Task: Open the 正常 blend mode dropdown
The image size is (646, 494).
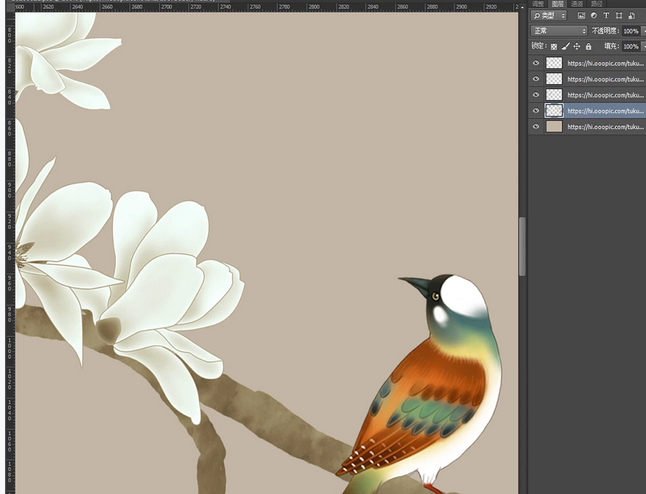Action: (x=558, y=31)
